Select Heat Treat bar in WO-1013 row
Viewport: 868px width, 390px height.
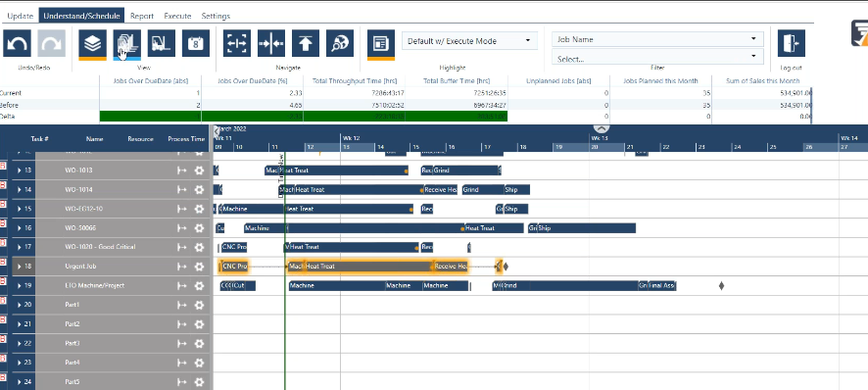[x=344, y=171]
